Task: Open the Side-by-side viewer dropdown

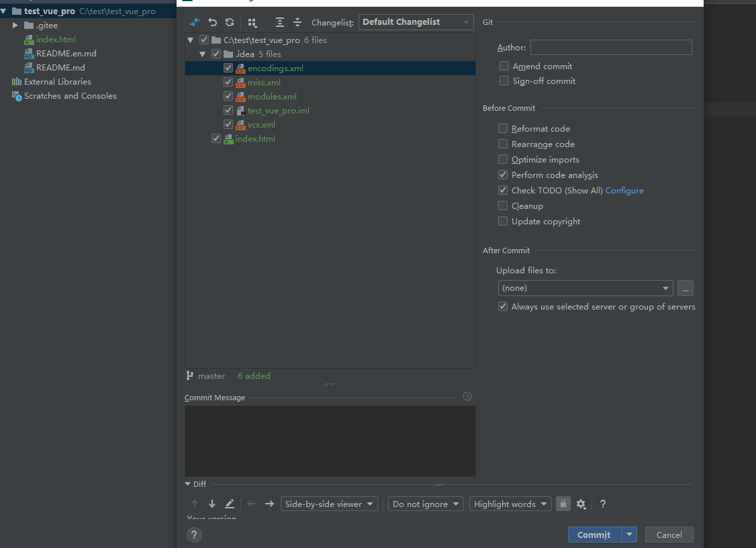Action: [329, 504]
